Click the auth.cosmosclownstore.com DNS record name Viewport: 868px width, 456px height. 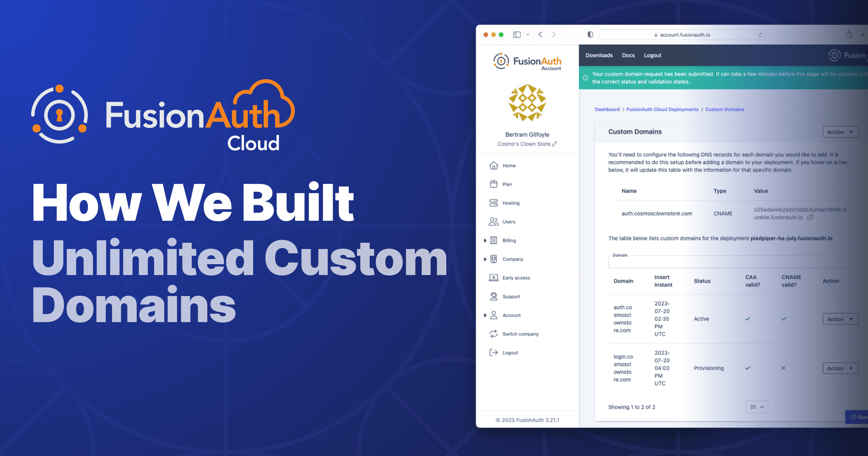coord(657,214)
